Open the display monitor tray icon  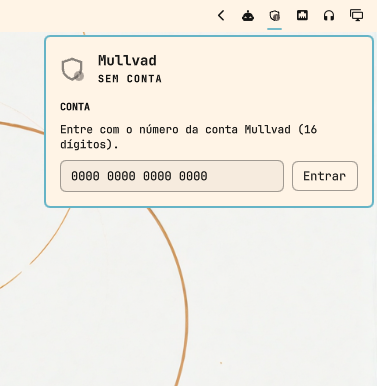[357, 15]
